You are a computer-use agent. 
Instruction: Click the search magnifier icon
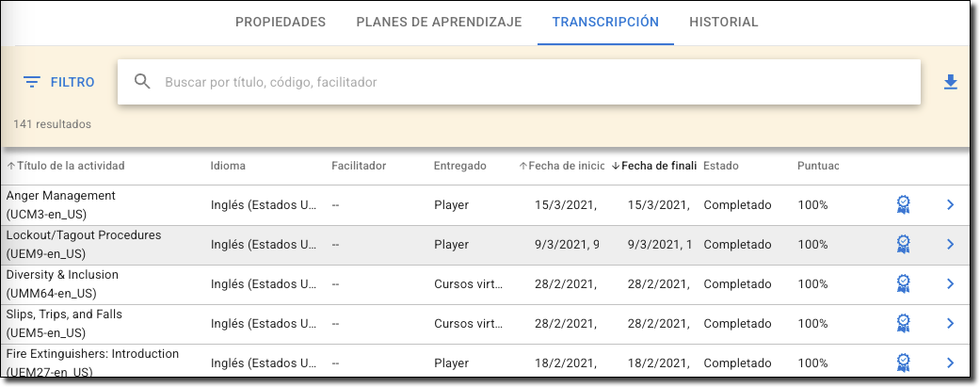pyautogui.click(x=143, y=82)
